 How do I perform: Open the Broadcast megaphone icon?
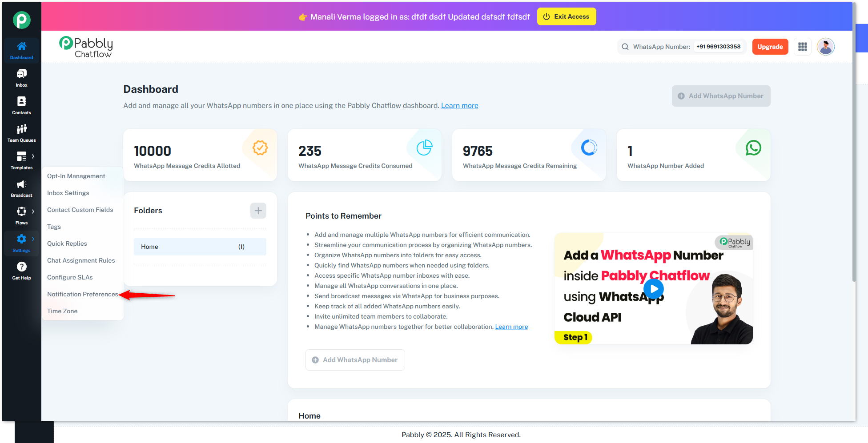point(21,184)
